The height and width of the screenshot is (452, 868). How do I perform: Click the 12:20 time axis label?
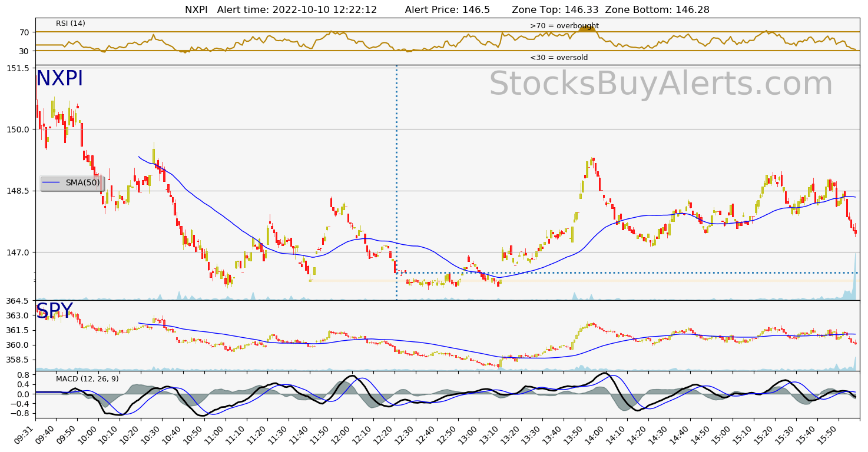click(384, 434)
